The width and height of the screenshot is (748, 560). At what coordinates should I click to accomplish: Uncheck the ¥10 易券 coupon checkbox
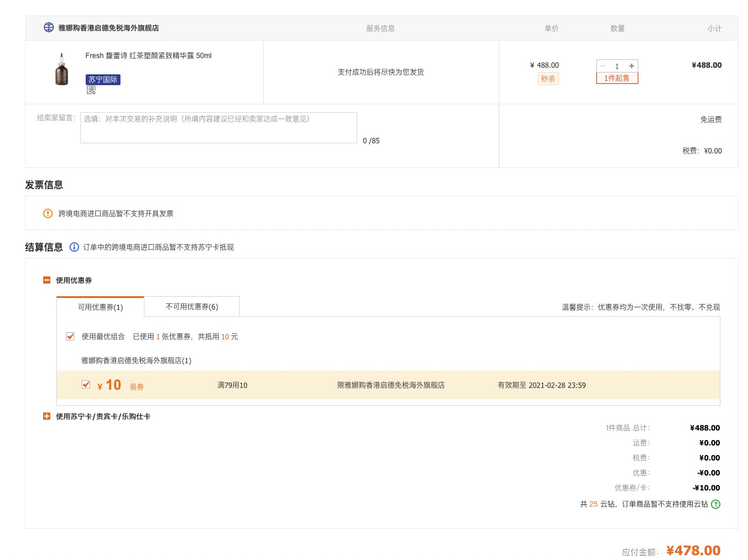(x=86, y=384)
